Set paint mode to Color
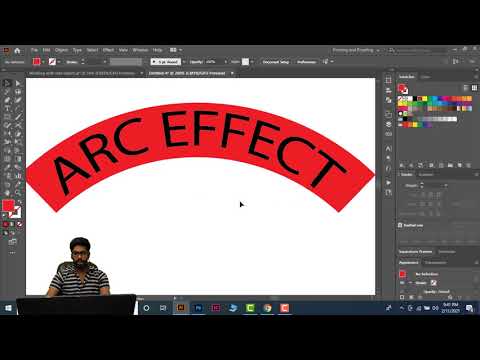480x360 pixels. click(6, 224)
